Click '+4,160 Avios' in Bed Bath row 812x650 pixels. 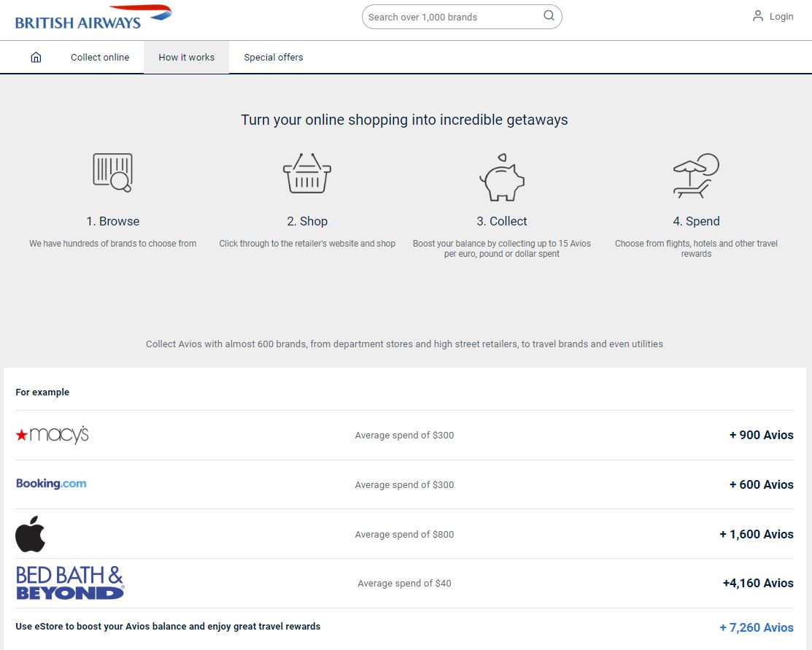point(758,583)
